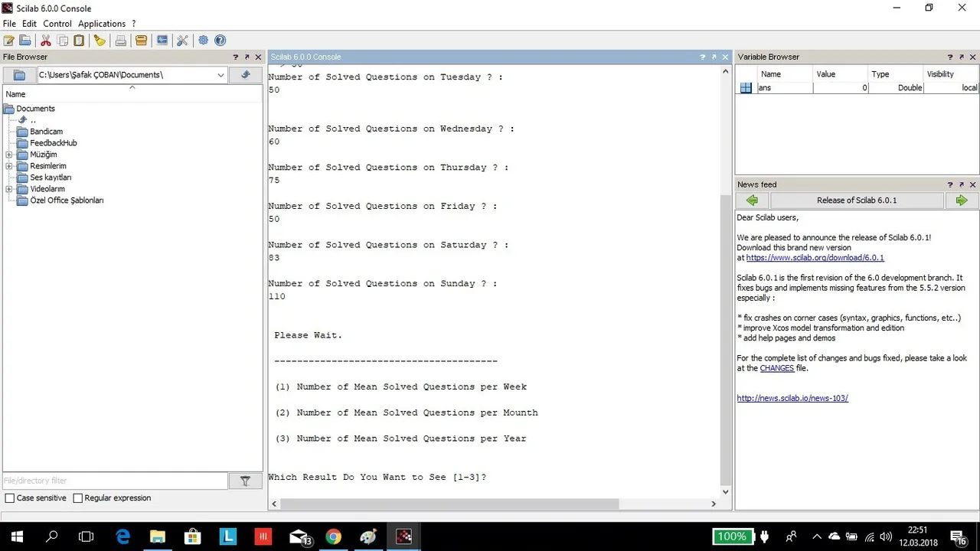The width and height of the screenshot is (980, 551).
Task: Paste from clipboard using the toolbar icon
Action: click(79, 41)
